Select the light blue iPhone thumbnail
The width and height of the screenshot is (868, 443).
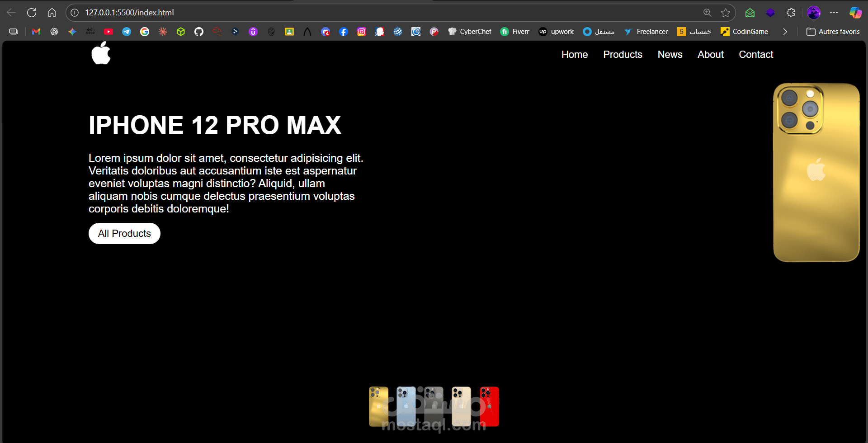(406, 406)
